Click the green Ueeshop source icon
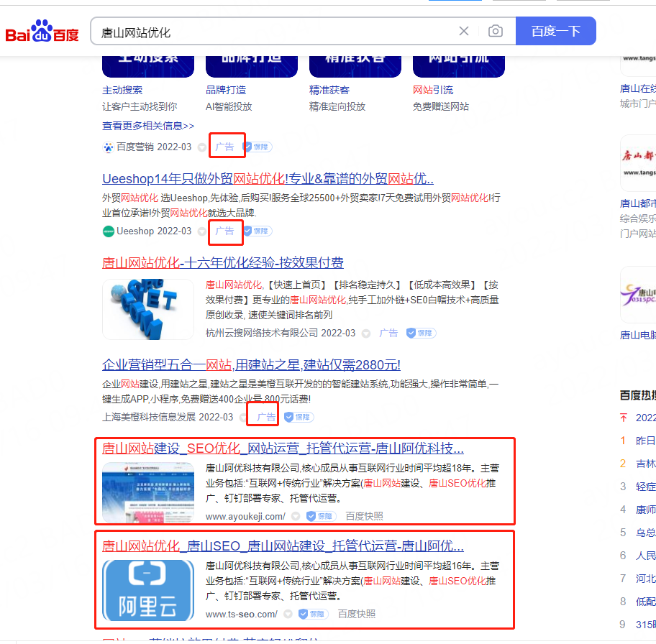 (x=109, y=231)
